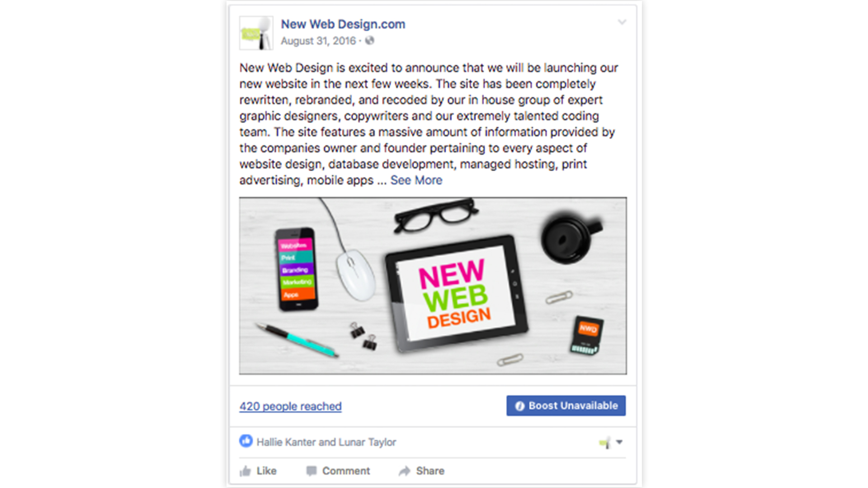Screen dimensions: 868x488
Task: Open Hallie Kanter and Lunar Taylor likes list
Action: click(x=326, y=442)
